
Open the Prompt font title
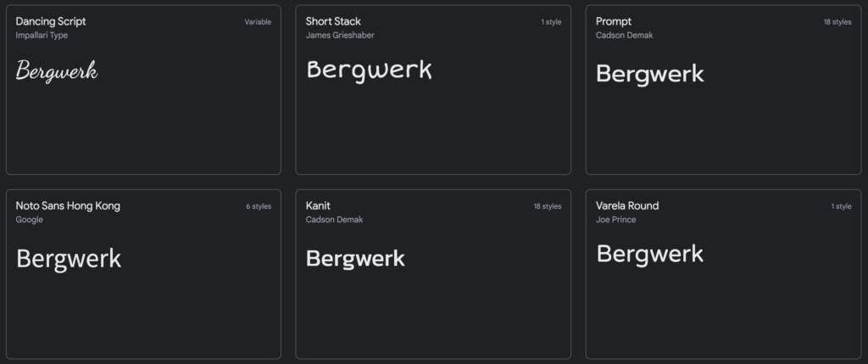[614, 21]
